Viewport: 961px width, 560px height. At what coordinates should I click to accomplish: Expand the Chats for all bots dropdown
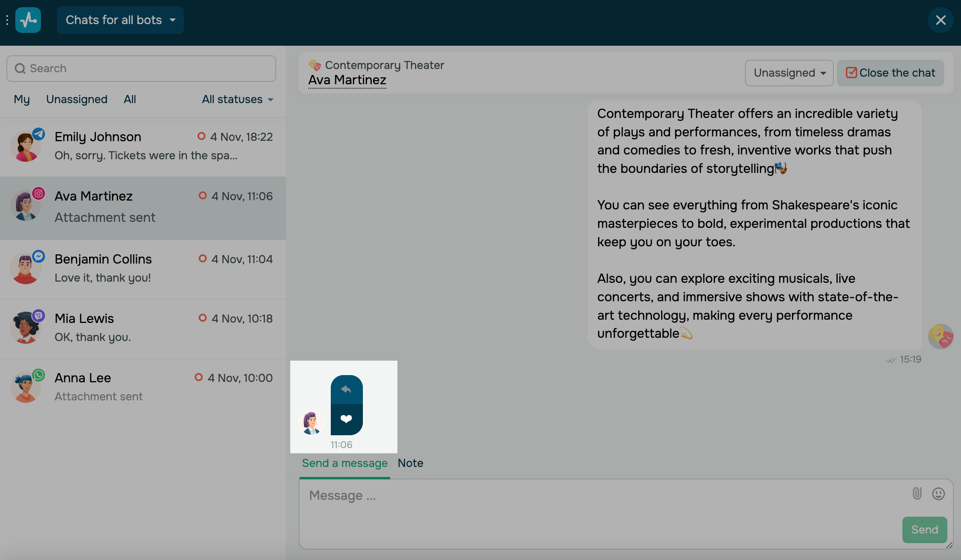pos(120,20)
